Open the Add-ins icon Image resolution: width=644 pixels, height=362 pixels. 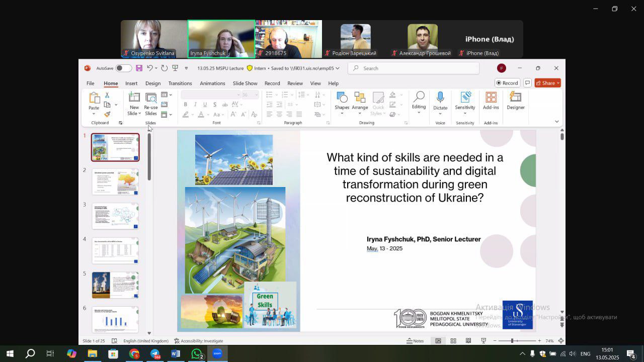491,97
